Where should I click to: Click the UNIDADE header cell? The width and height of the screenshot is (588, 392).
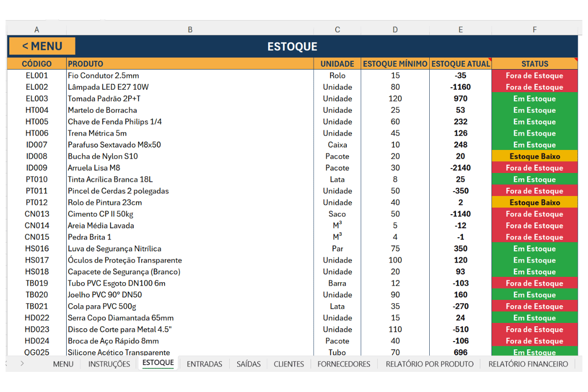click(337, 64)
